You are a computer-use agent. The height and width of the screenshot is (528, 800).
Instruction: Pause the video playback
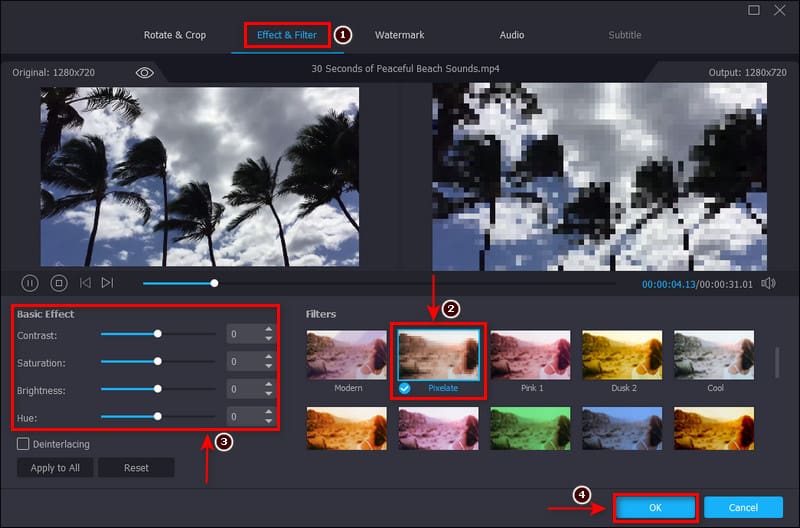click(30, 283)
